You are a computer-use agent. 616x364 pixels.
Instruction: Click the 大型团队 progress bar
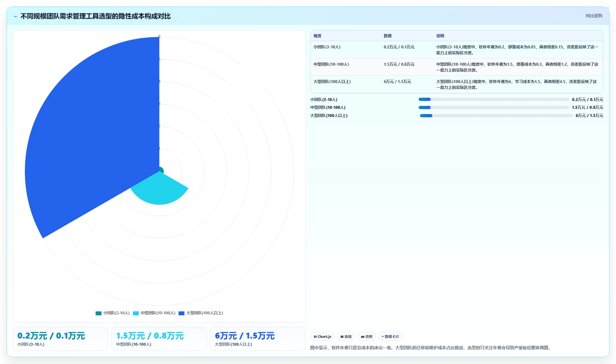click(x=496, y=116)
